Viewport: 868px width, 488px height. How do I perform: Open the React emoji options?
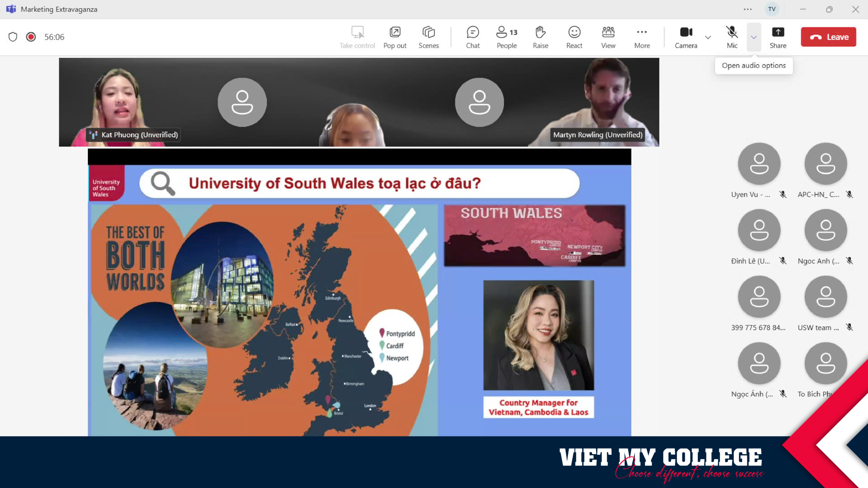click(x=574, y=37)
